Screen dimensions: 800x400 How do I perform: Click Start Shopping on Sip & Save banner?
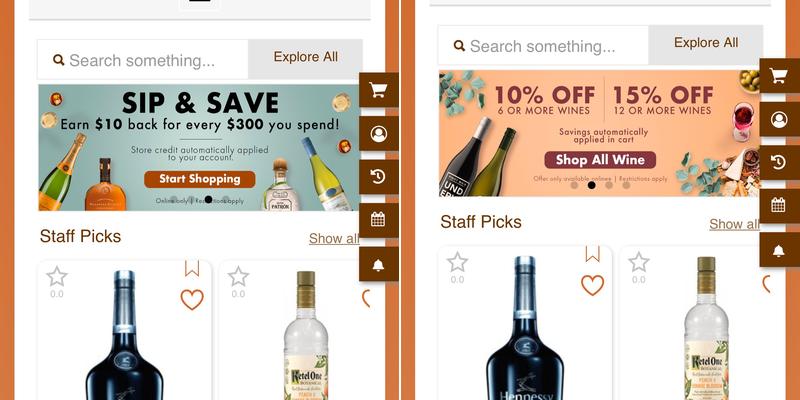pos(199,179)
